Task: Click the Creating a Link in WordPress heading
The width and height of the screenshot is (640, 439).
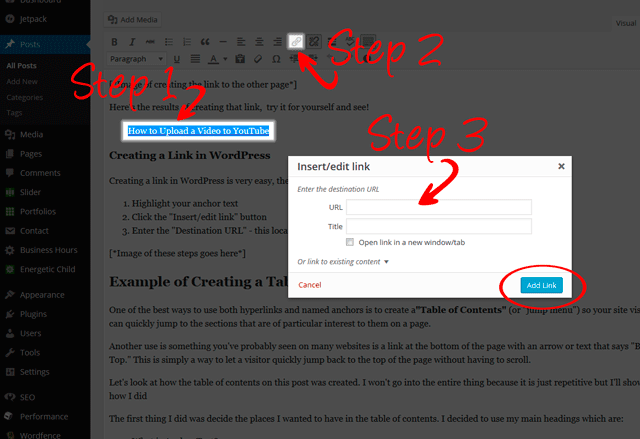Action: [190, 155]
